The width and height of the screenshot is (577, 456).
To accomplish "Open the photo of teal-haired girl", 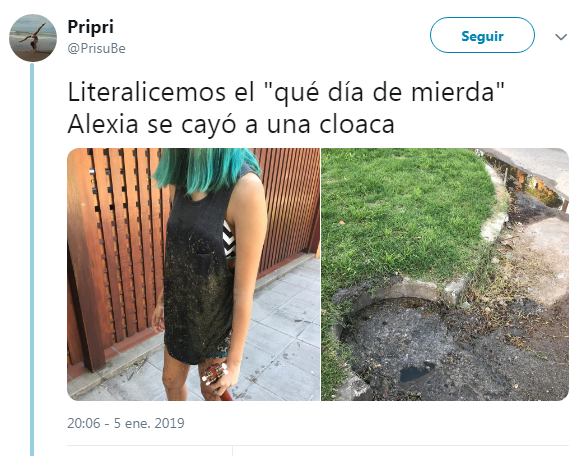I will tap(194, 274).
